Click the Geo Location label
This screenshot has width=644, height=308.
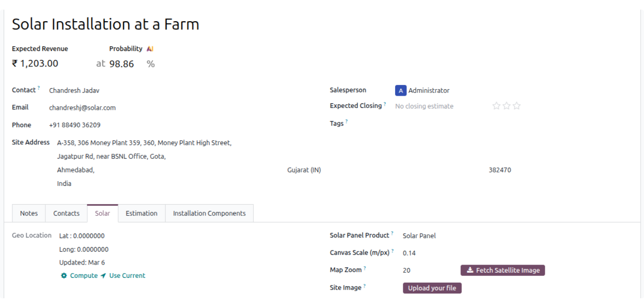pyautogui.click(x=32, y=235)
